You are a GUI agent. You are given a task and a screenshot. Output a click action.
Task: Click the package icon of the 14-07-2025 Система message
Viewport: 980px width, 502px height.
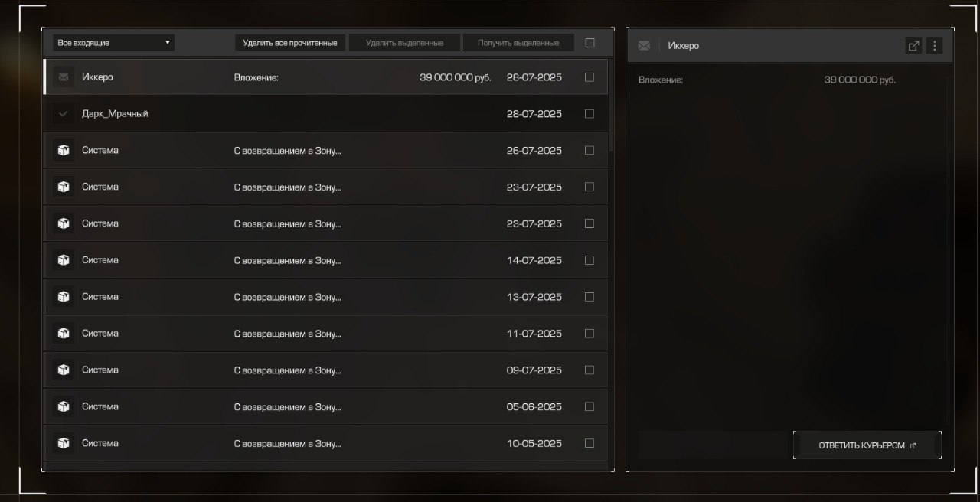(64, 260)
